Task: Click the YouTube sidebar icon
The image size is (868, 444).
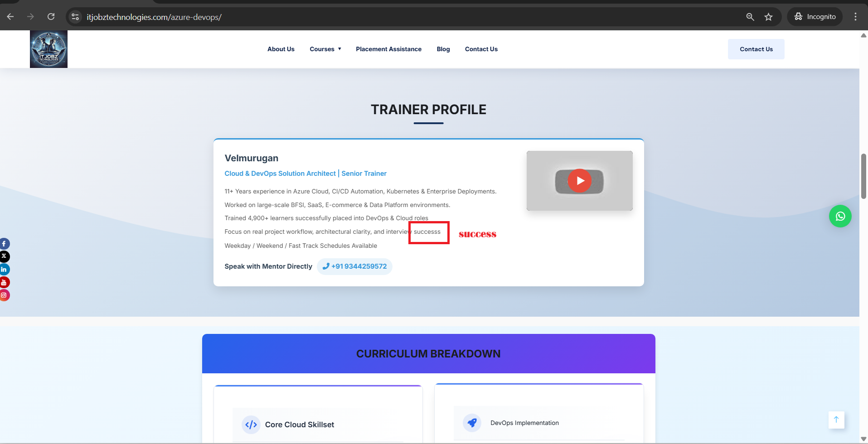Action: (4, 283)
